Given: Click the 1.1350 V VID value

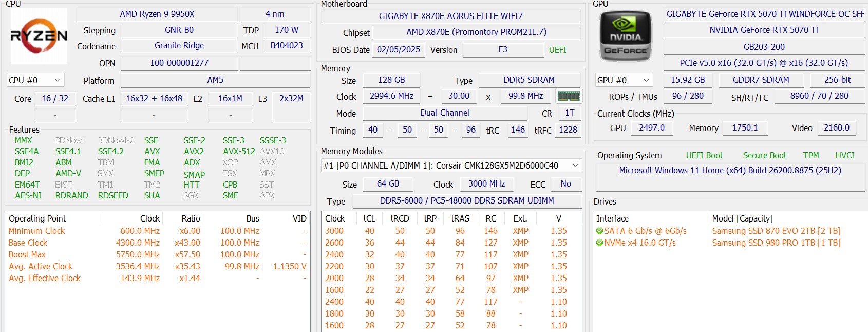Looking at the screenshot, I should (290, 266).
